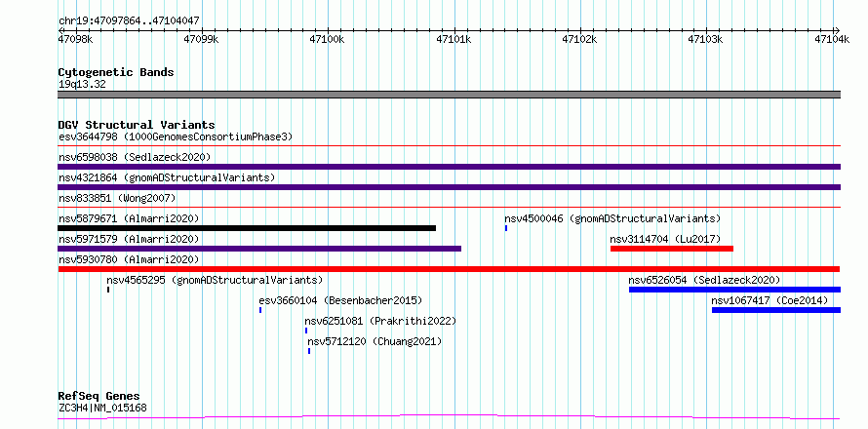The height and width of the screenshot is (429, 868).
Task: Select the black nsv5879671 variant bar
Action: [247, 228]
